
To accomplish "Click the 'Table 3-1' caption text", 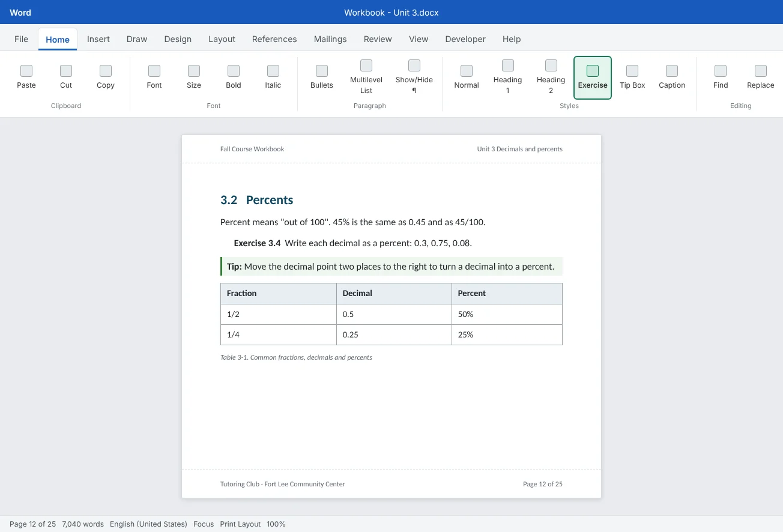I will (x=296, y=357).
